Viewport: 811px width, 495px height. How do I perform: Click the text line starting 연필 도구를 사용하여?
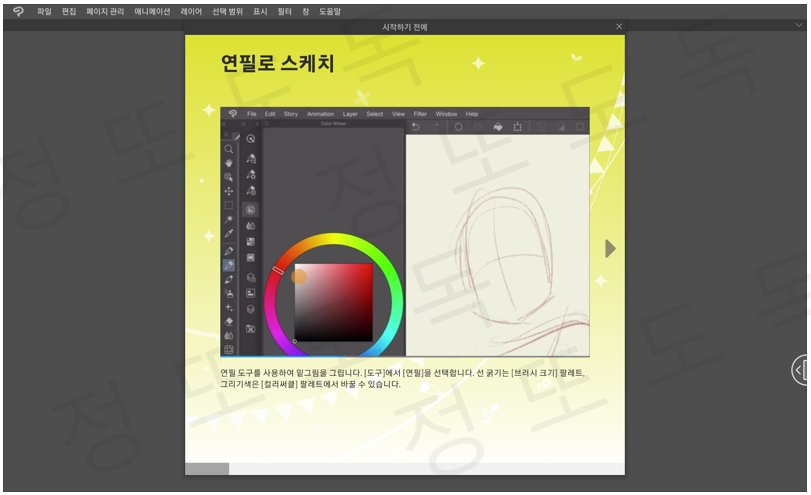coord(402,373)
